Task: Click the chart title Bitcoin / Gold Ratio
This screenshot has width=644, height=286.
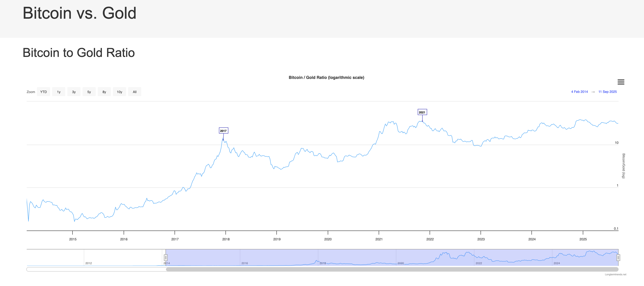Action: click(326, 78)
